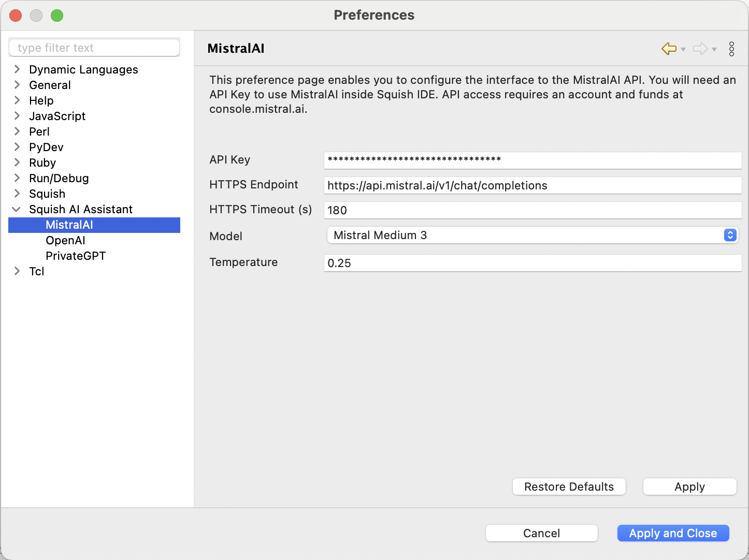Expand the PyDev category chevron

[x=17, y=147]
